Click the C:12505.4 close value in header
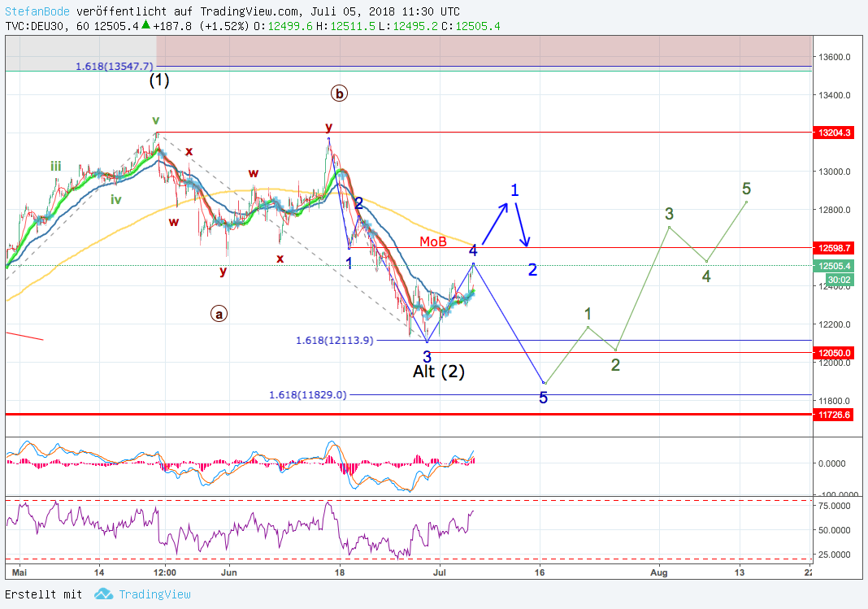Image resolution: width=868 pixels, height=609 pixels. (x=471, y=26)
